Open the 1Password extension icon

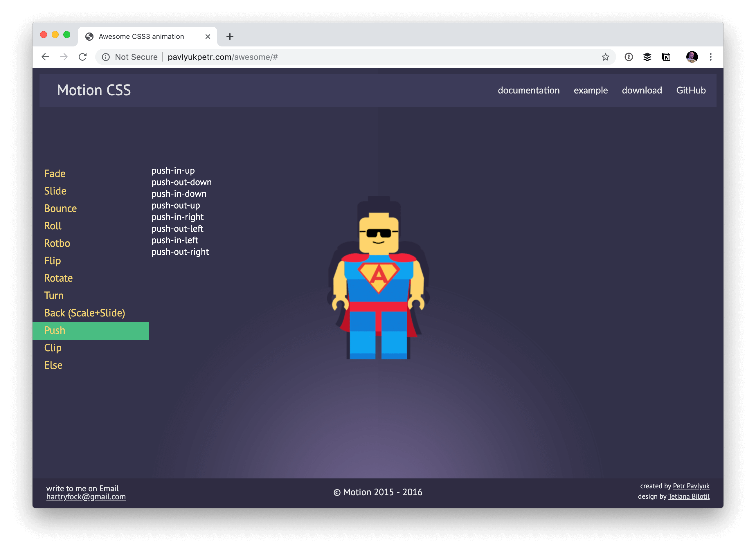click(x=629, y=57)
